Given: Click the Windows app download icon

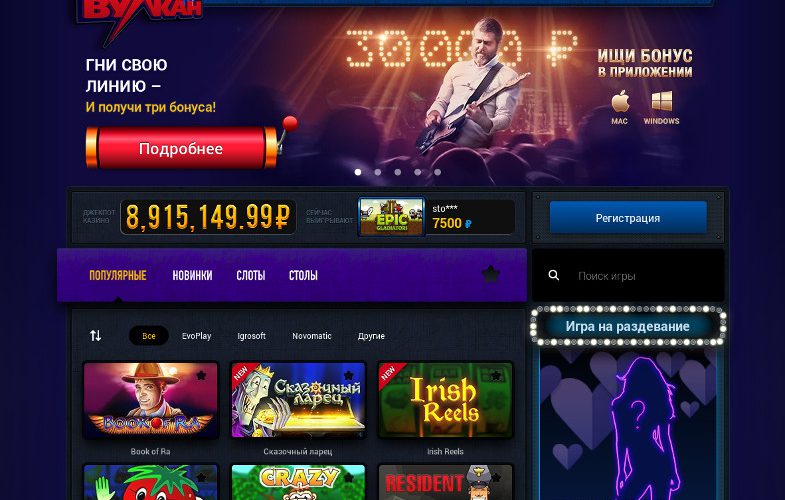Looking at the screenshot, I should pyautogui.click(x=661, y=101).
